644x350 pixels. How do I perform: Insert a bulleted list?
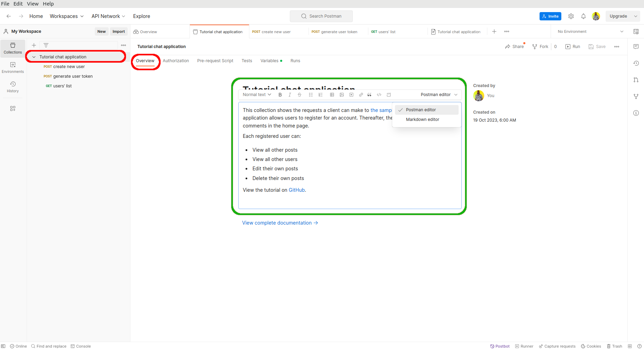[x=311, y=95]
